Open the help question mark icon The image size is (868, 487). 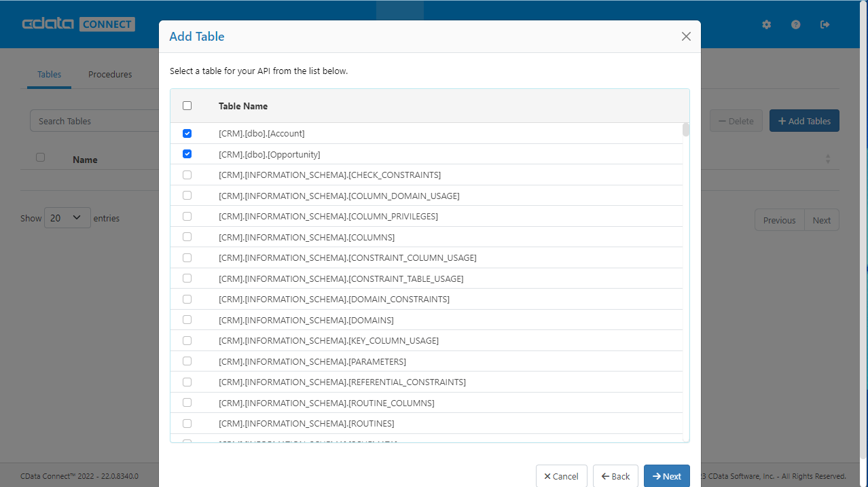795,24
